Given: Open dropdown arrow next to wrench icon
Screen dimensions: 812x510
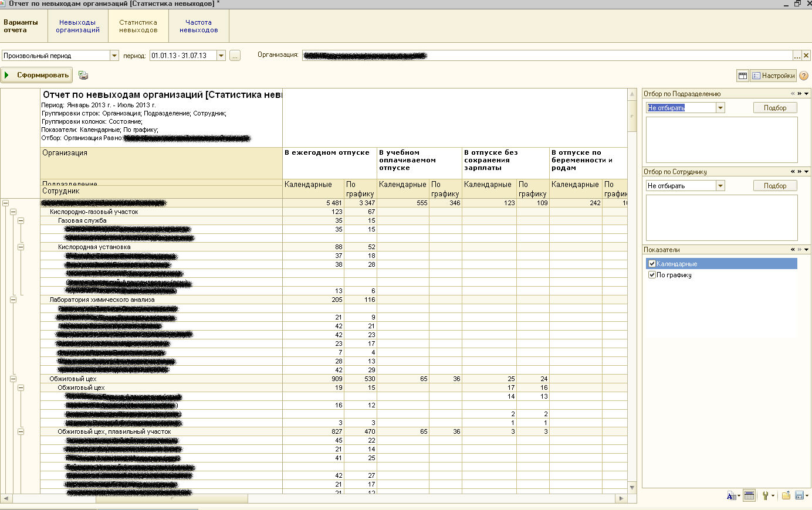Looking at the screenshot, I should (x=773, y=497).
